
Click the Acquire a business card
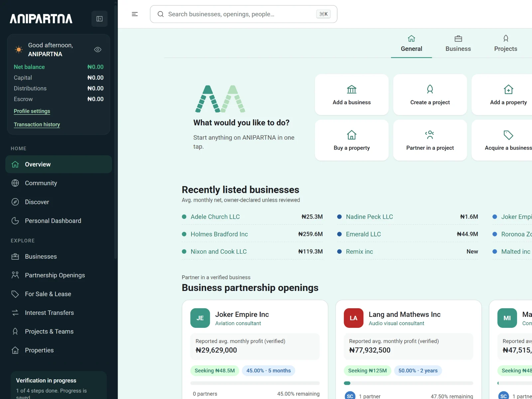502,140
